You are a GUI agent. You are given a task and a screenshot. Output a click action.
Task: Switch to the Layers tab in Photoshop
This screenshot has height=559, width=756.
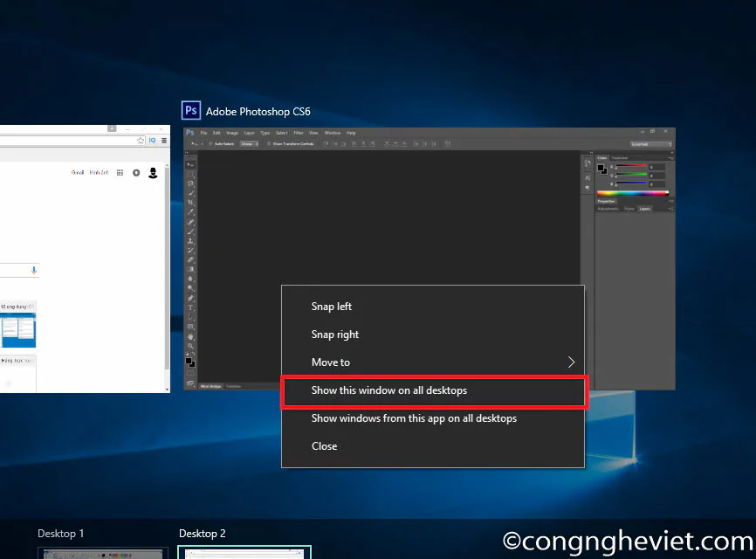coord(644,209)
